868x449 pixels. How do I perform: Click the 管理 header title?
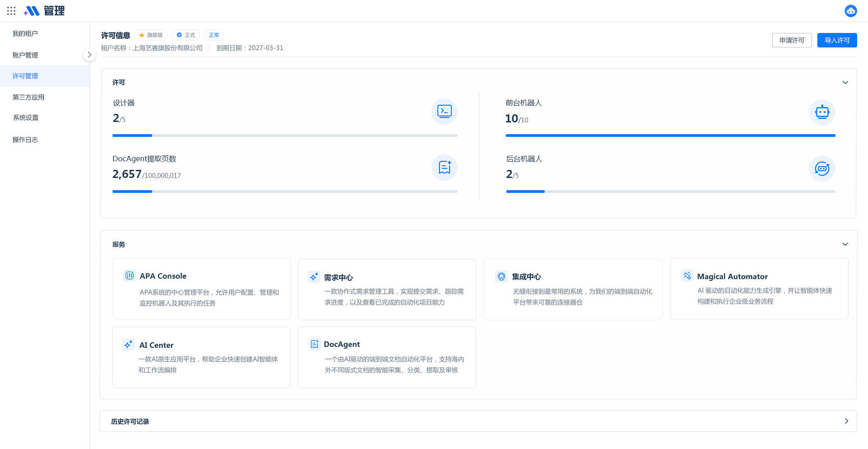click(x=54, y=11)
